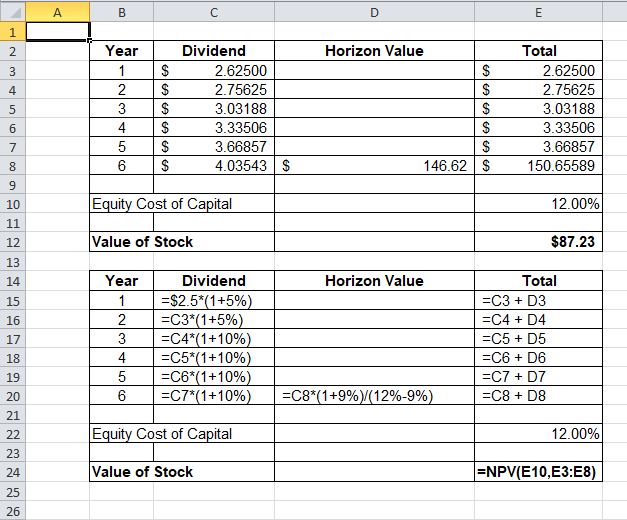Select the Horizon Value header in row 2
This screenshot has height=520, width=627.
(x=374, y=51)
